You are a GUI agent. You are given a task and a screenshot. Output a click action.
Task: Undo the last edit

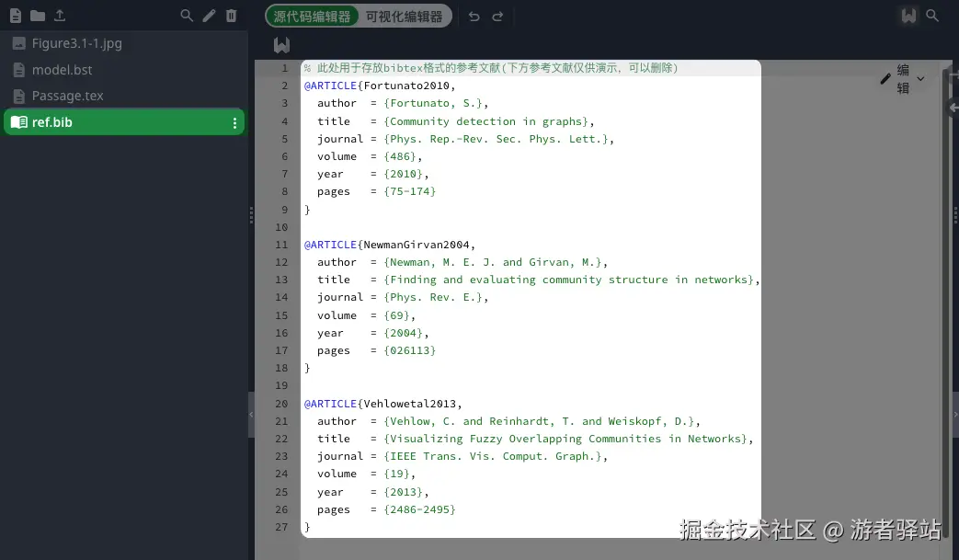click(x=474, y=17)
